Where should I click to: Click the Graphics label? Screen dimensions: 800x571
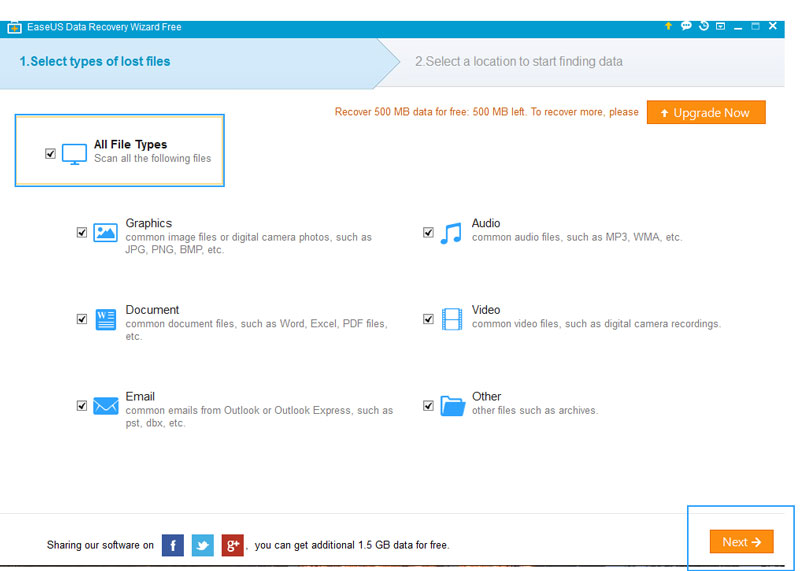point(148,224)
